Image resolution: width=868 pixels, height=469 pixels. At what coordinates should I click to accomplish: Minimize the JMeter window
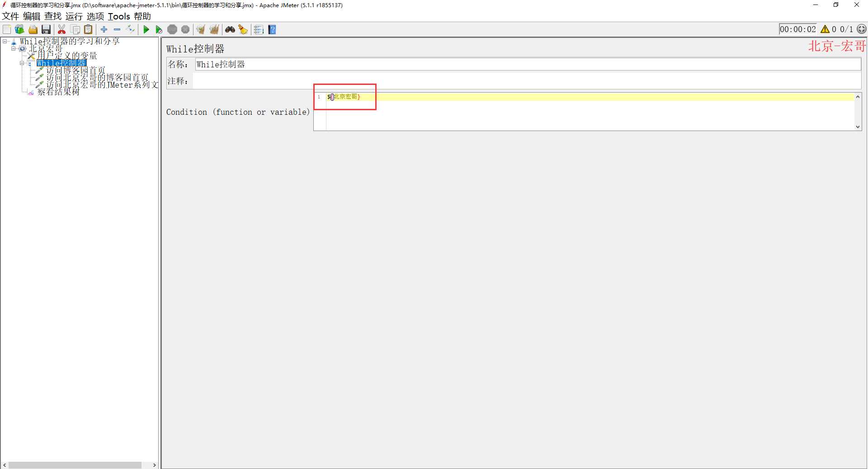click(x=816, y=5)
